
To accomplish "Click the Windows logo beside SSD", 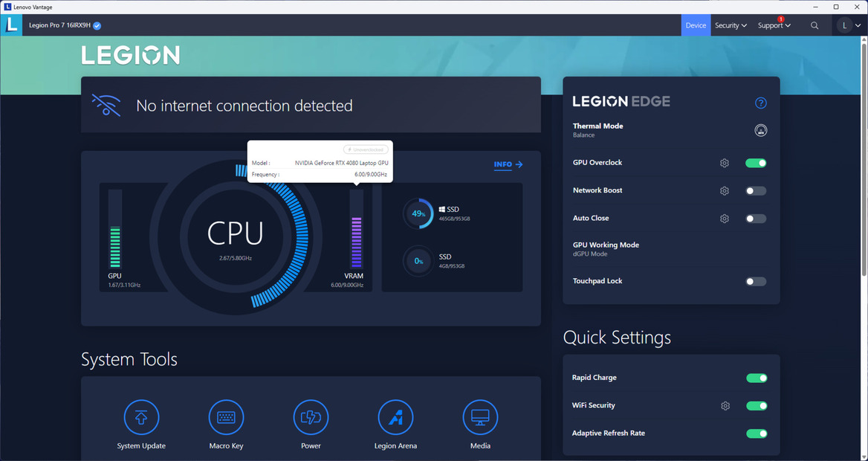I will coord(442,210).
